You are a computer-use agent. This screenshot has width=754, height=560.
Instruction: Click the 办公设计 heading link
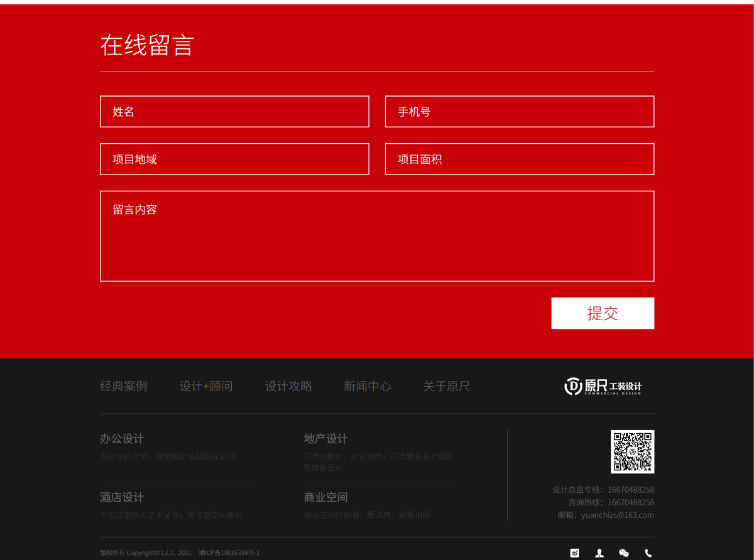(122, 439)
